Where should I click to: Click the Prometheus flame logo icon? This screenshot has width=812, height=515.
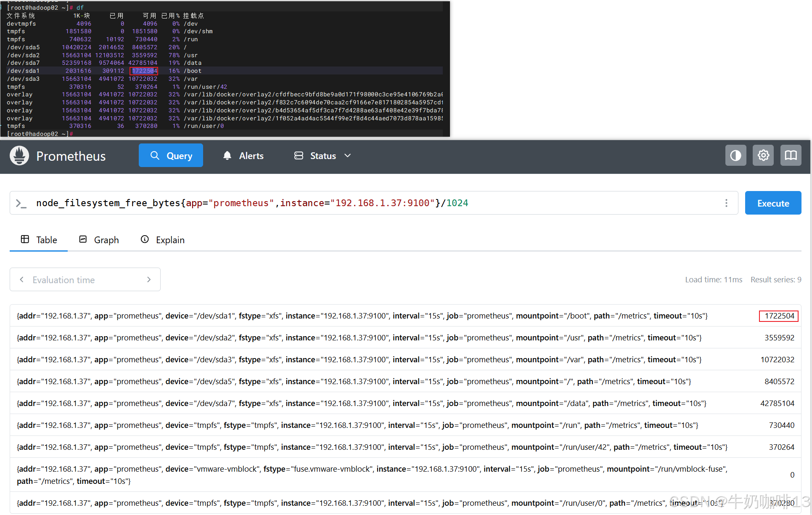point(19,156)
